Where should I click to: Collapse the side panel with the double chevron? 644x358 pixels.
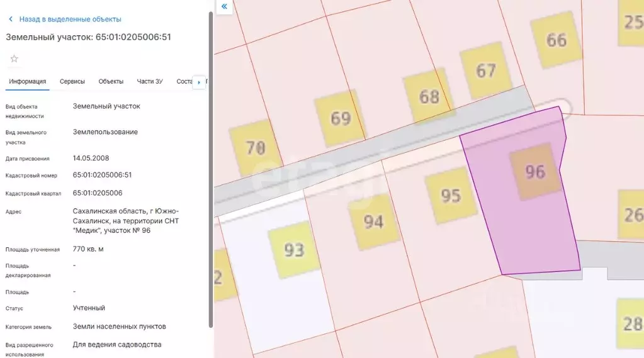pyautogui.click(x=224, y=7)
